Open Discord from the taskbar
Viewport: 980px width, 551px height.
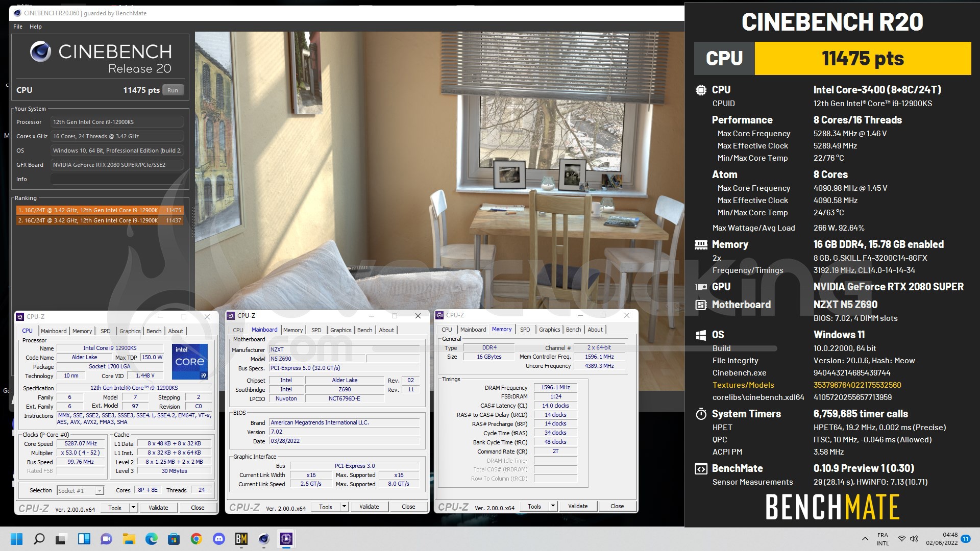tap(218, 539)
